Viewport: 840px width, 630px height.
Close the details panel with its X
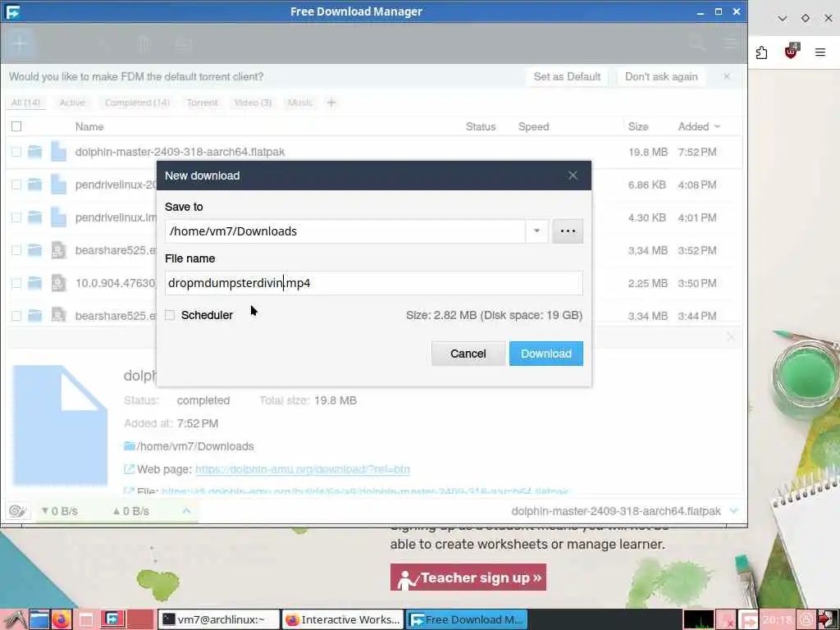(731, 337)
